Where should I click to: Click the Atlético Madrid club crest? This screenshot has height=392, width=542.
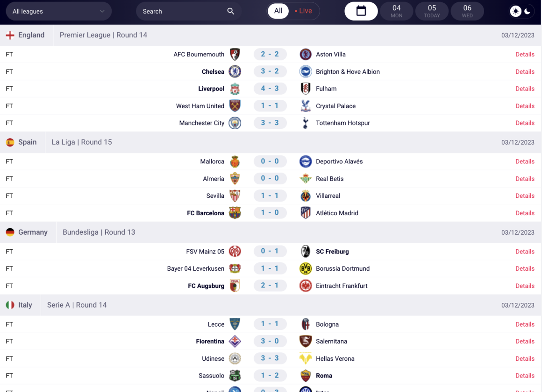pyautogui.click(x=306, y=213)
